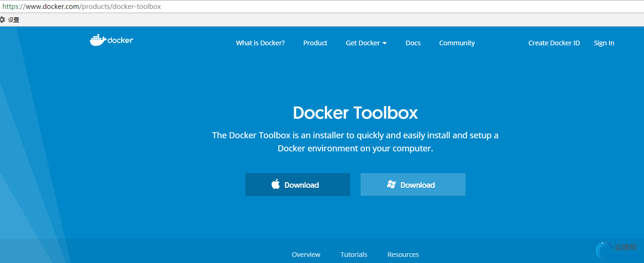This screenshot has width=644, height=263.
Task: Click the Docker whale logo
Action: pos(112,40)
